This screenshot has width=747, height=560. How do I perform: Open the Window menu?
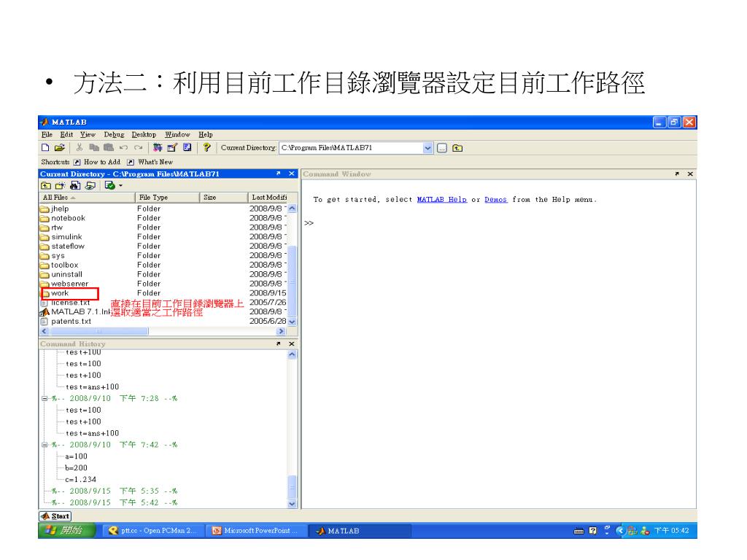177,135
